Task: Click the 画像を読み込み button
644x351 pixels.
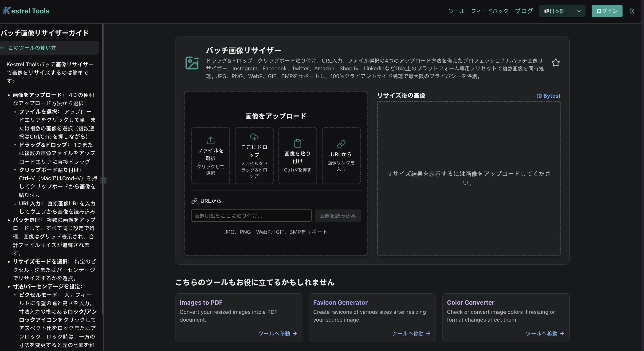Action: [337, 216]
